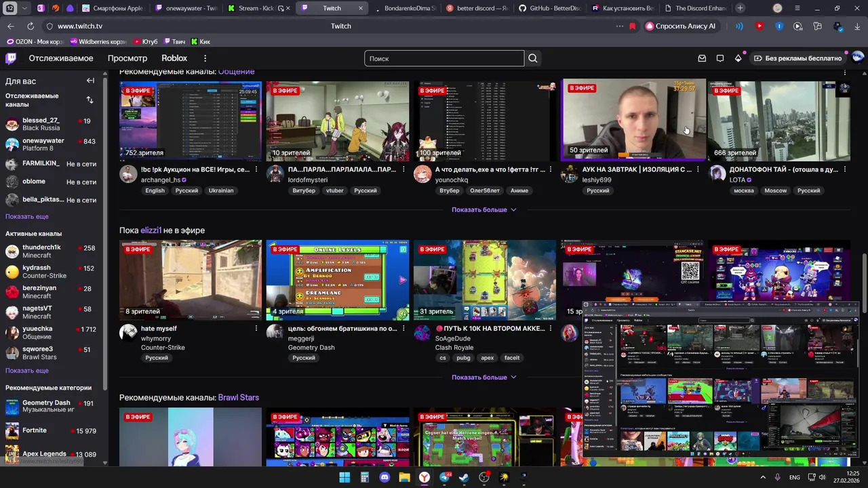
Task: Open options menu for younochkq stream
Action: 551,169
